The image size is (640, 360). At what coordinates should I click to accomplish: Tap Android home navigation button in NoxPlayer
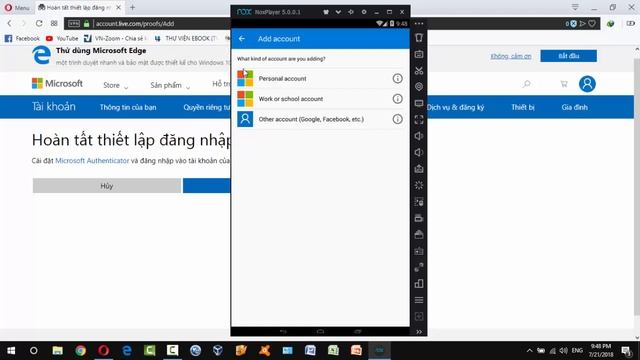pyautogui.click(x=320, y=331)
